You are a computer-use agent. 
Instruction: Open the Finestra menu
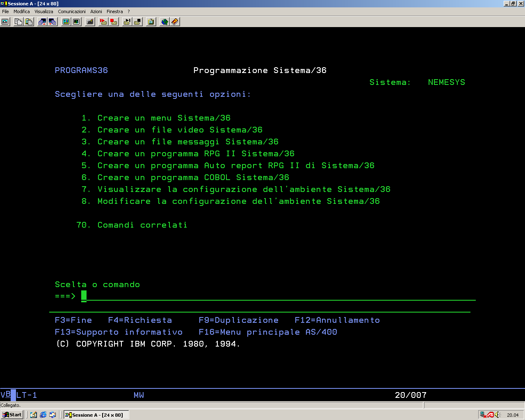(x=115, y=11)
